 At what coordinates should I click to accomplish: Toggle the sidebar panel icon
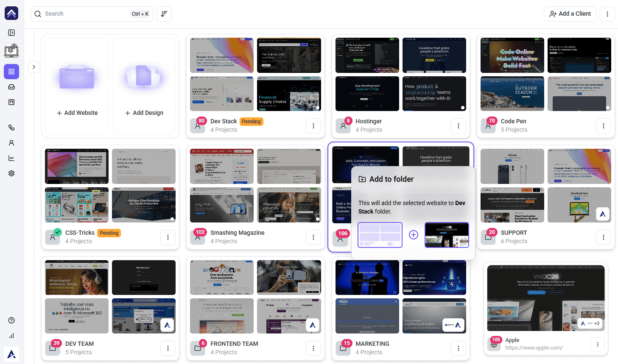(x=11, y=33)
